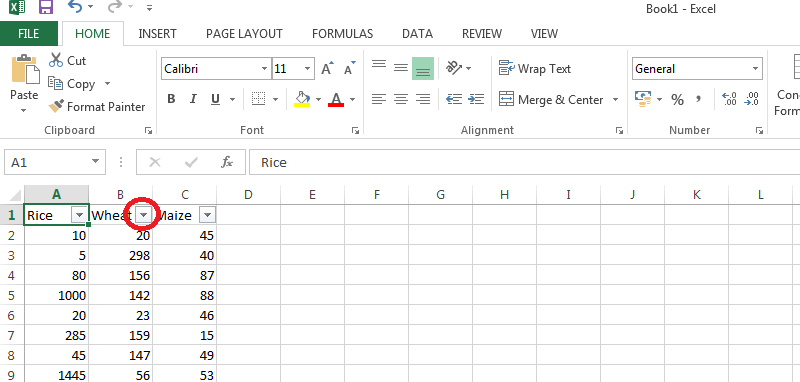The width and height of the screenshot is (800, 382).
Task: Open the font name Calibri dropdown
Action: point(264,69)
